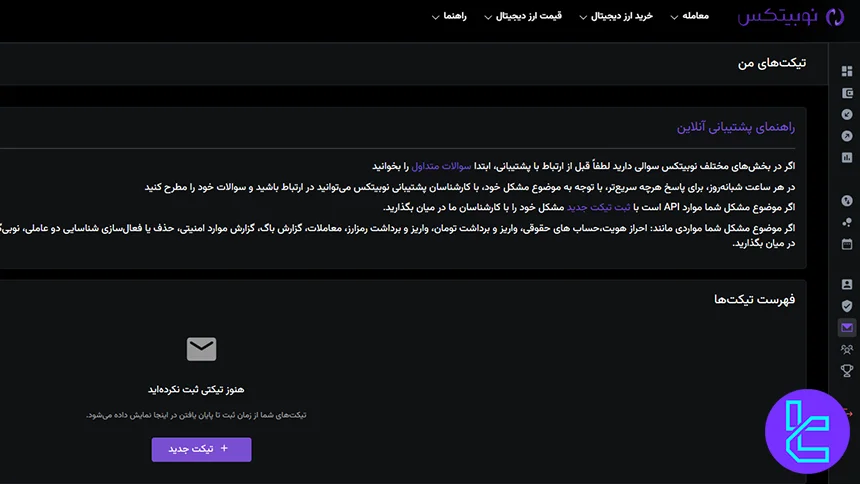The image size is (860, 484).
Task: Expand the قیمت ارز دیجیتال chevron
Action: coord(488,18)
